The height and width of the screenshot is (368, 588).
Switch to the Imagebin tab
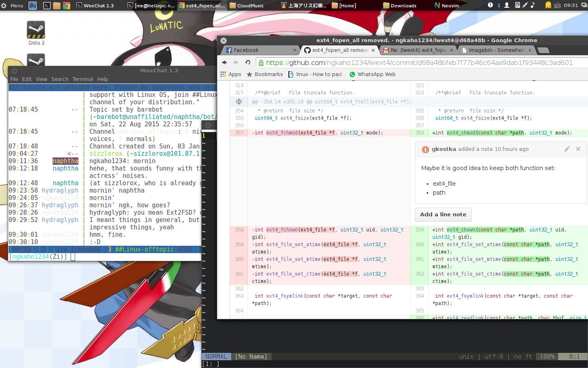pos(496,50)
